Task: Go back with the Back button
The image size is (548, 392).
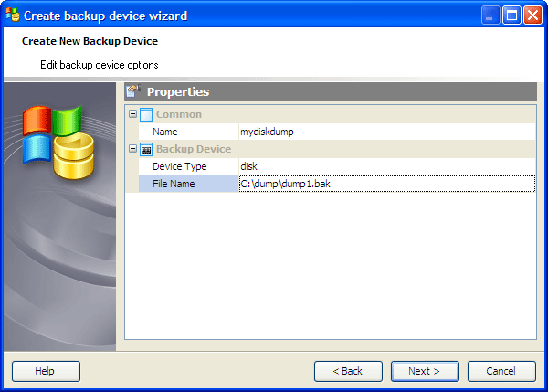Action: 348,371
